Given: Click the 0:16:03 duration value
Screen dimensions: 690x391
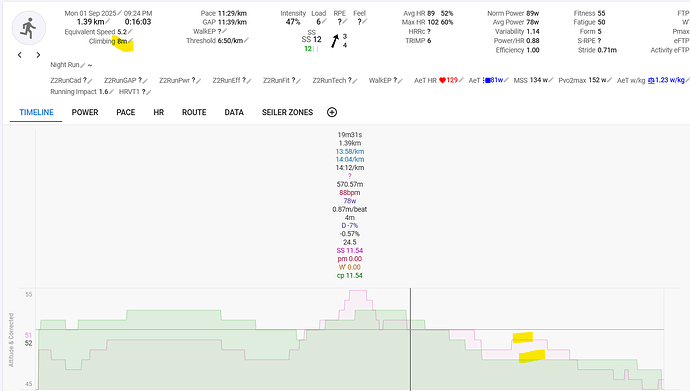Looking at the screenshot, I should 138,22.
